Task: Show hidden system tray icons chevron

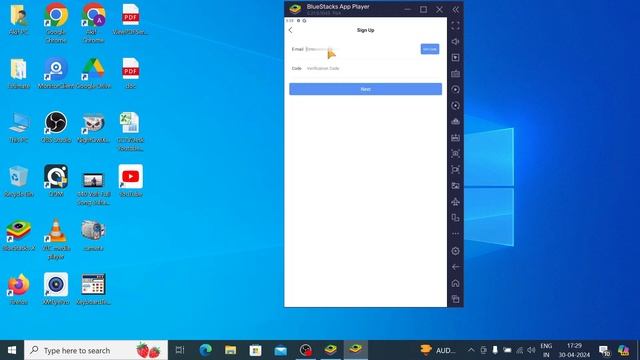Action: point(471,350)
